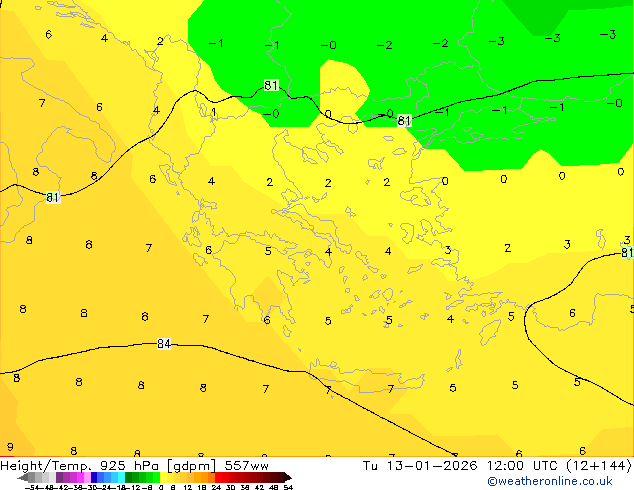Click the 'Height/Temp.' title text
The height and width of the screenshot is (490, 634).
46,466
